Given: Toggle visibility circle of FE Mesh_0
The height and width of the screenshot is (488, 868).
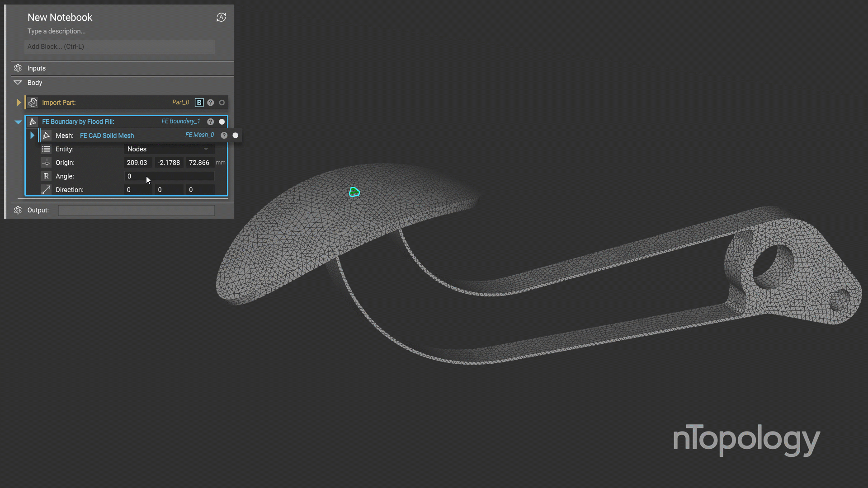Looking at the screenshot, I should coord(236,135).
